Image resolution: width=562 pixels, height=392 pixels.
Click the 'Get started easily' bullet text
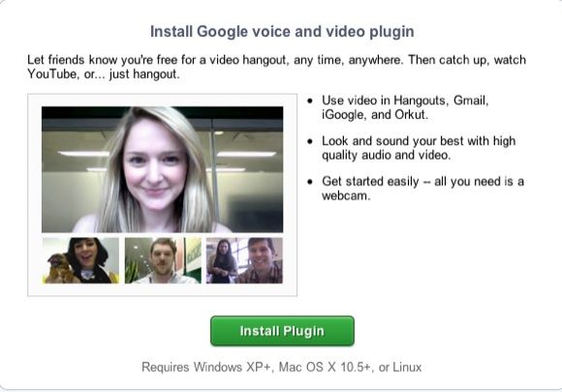click(x=422, y=189)
